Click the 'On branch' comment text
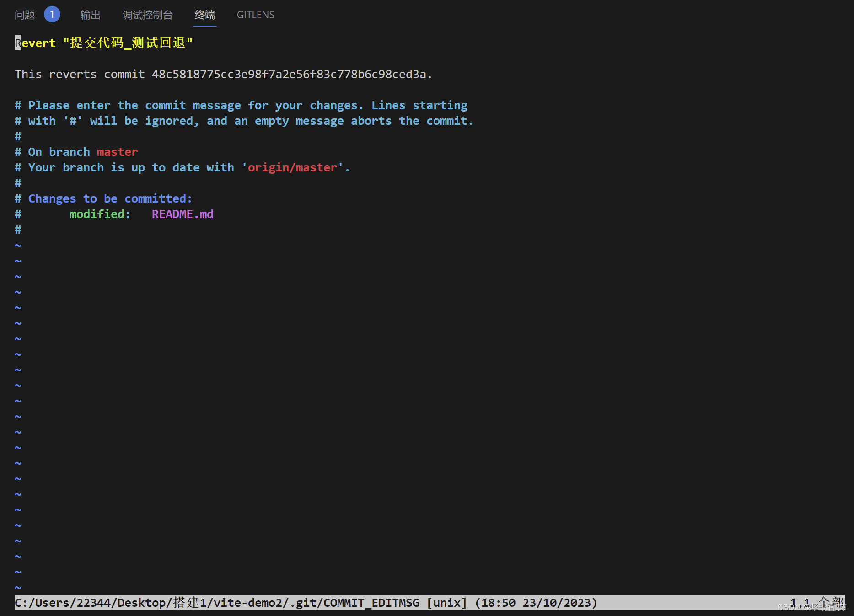Image resolution: width=854 pixels, height=616 pixels. point(59,152)
